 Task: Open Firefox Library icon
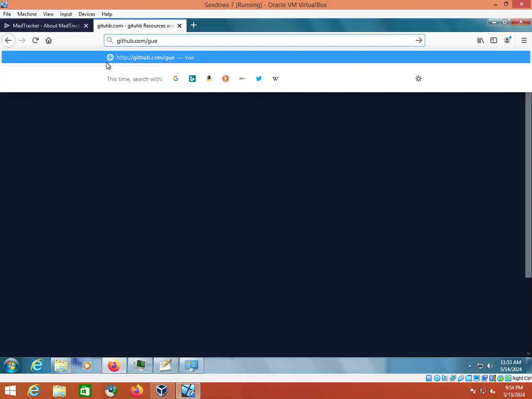point(480,40)
